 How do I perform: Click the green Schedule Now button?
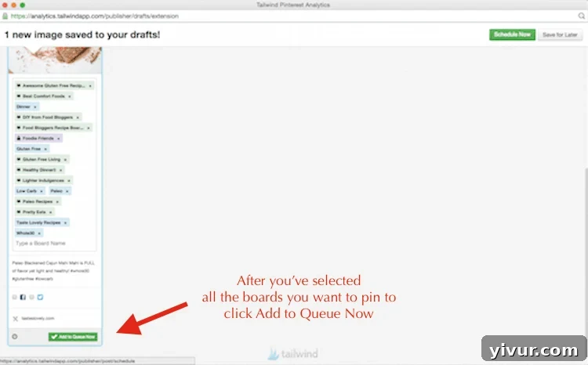point(512,34)
